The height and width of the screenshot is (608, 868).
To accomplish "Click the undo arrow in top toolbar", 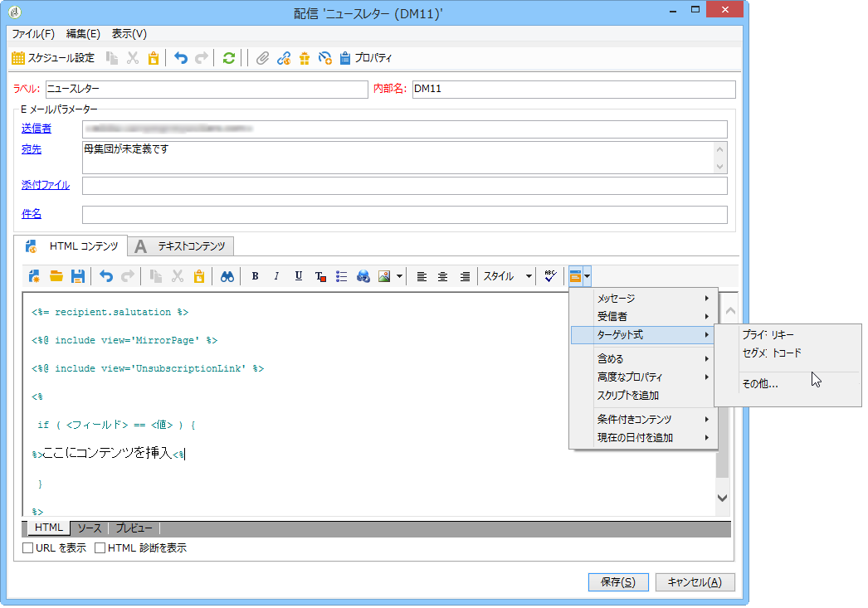I will [180, 57].
